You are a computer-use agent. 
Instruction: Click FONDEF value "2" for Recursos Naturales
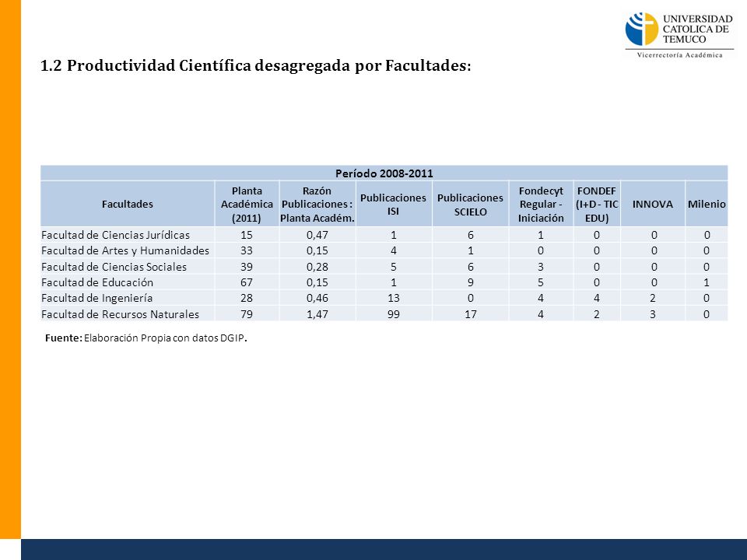point(597,314)
